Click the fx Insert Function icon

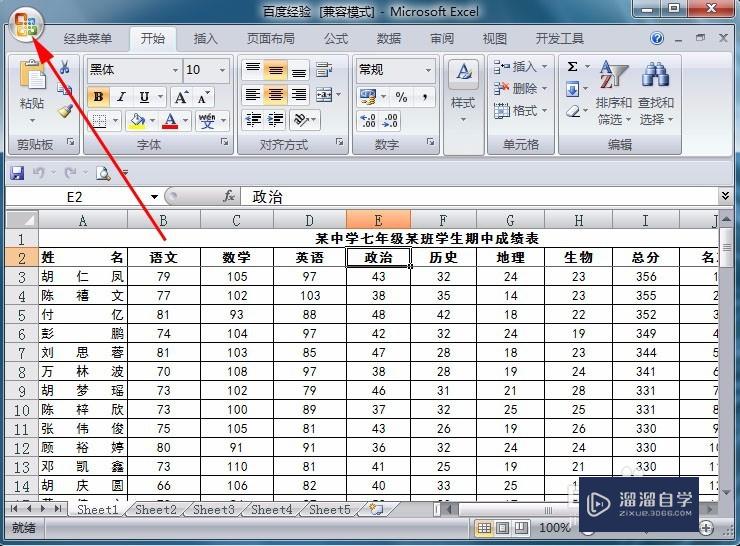[x=229, y=196]
